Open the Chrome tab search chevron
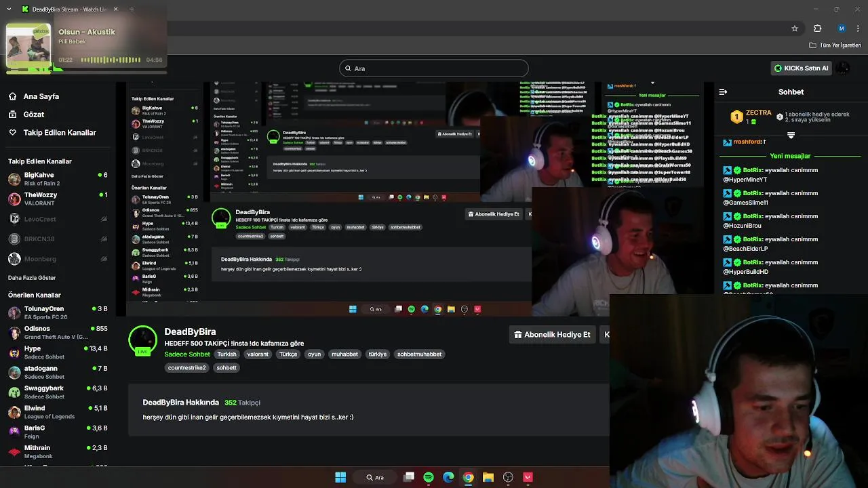 pos(8,9)
